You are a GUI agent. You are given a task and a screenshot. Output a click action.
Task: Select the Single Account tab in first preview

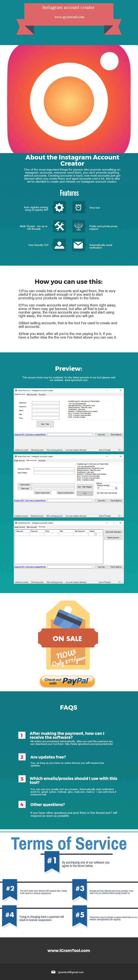[x=19, y=394]
